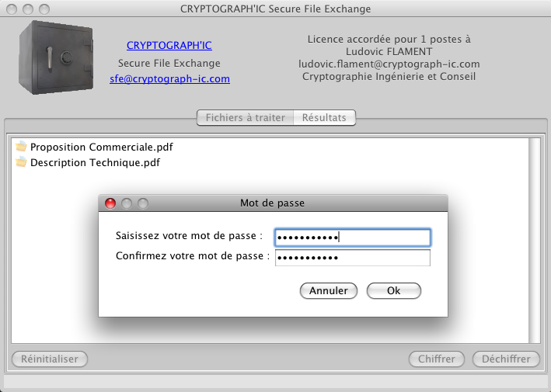Click the Réinitialiser button
551x392 pixels.
click(x=50, y=359)
